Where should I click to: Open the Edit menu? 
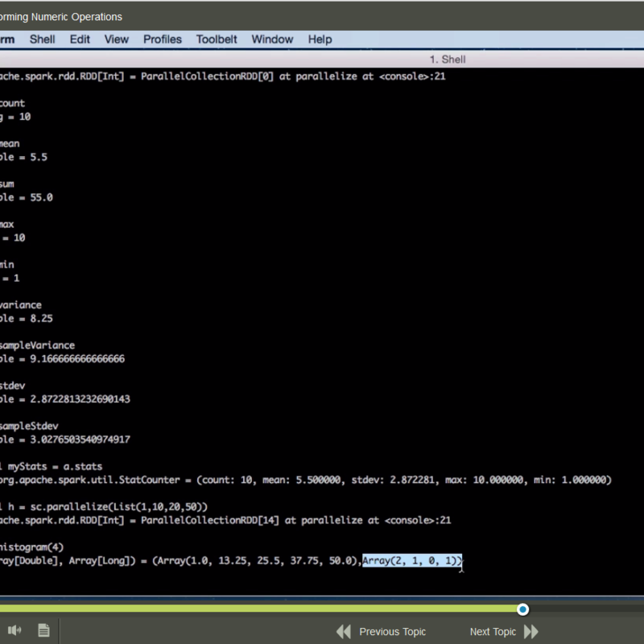point(80,39)
